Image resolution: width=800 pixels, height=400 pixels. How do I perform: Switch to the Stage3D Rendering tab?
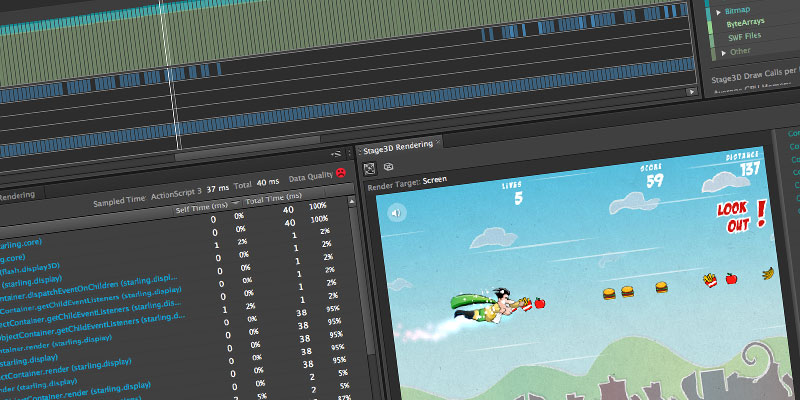tap(398, 145)
